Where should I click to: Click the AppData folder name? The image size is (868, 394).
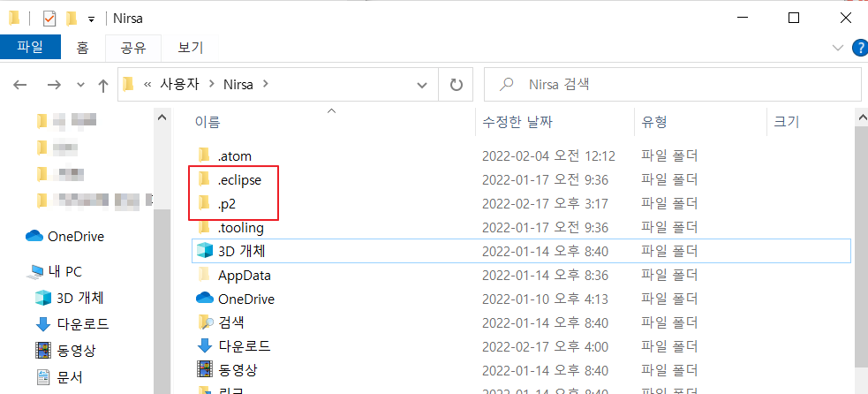[244, 275]
